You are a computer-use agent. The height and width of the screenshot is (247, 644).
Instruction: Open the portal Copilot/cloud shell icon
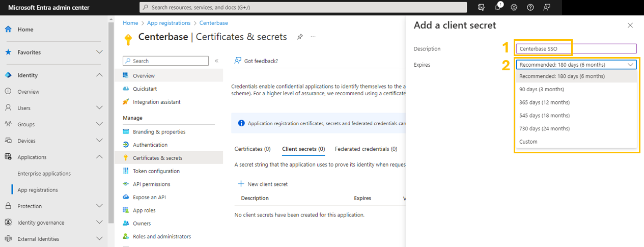point(481,7)
